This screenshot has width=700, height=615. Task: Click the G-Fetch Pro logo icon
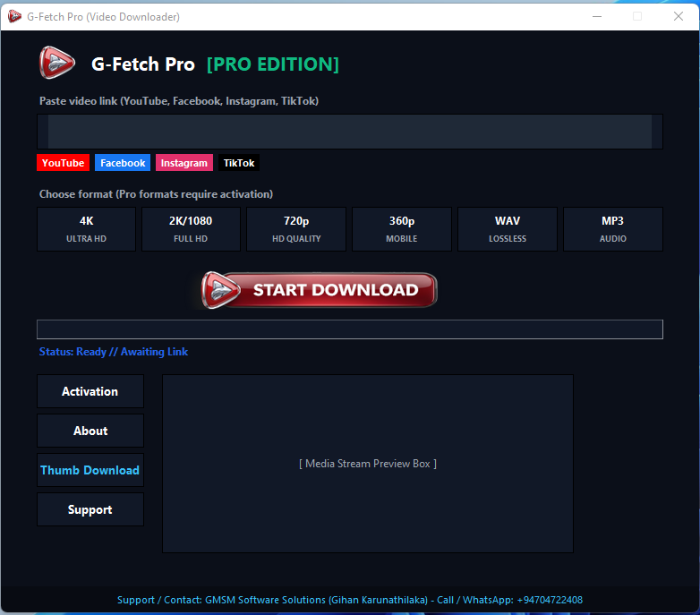[56, 63]
